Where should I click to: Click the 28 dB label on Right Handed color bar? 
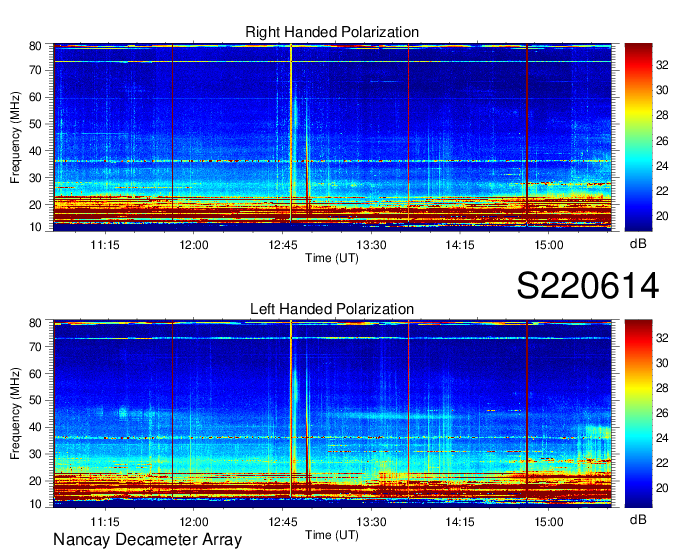coord(662,115)
